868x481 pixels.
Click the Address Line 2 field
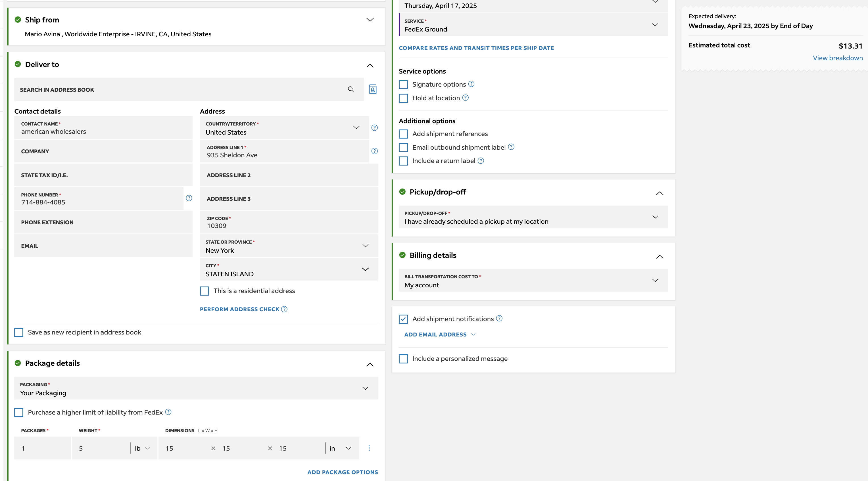tap(289, 175)
